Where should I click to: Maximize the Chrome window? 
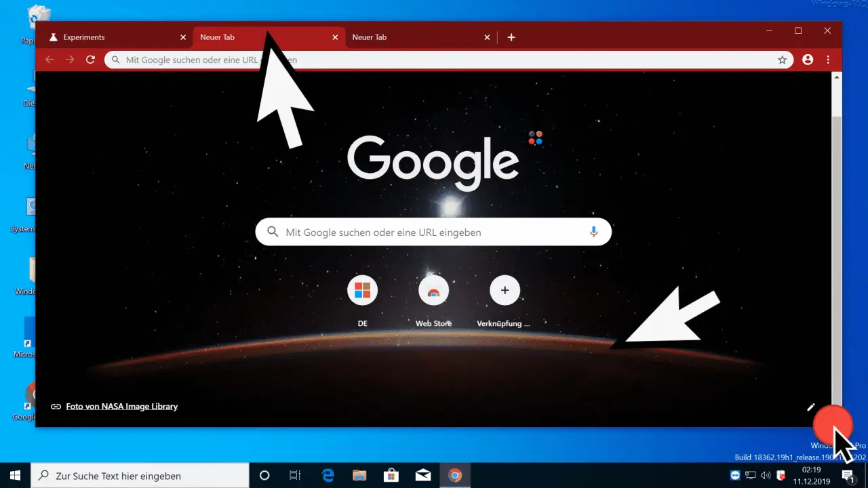point(798,30)
